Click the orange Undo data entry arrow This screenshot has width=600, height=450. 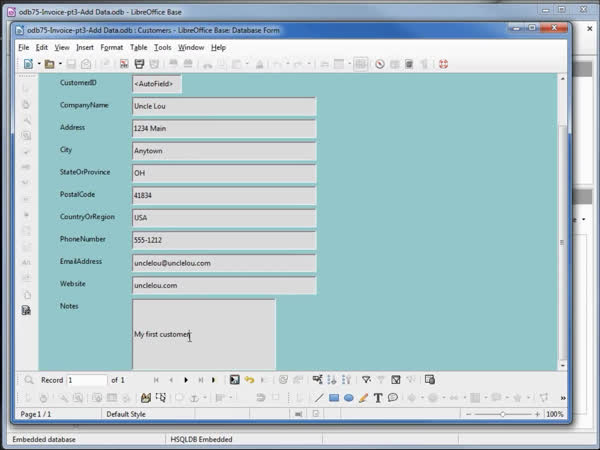point(249,380)
